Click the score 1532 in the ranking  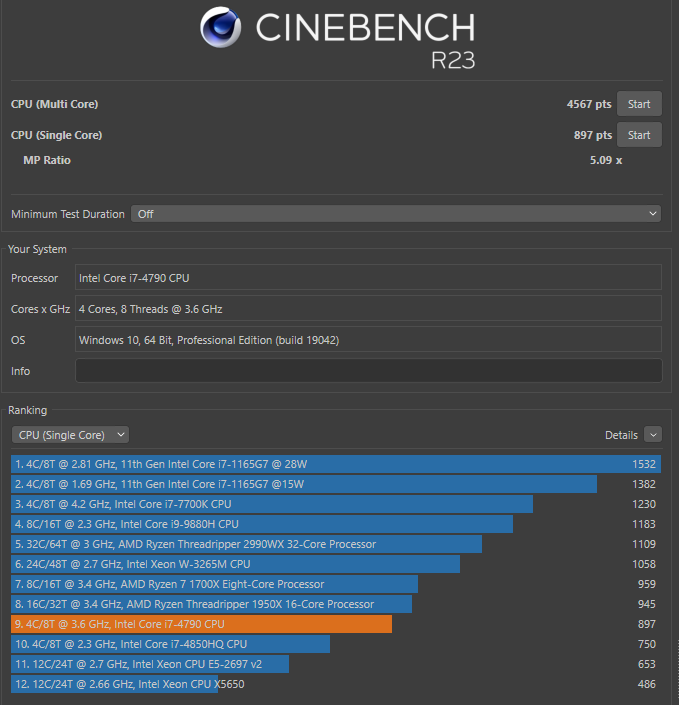[x=644, y=464]
